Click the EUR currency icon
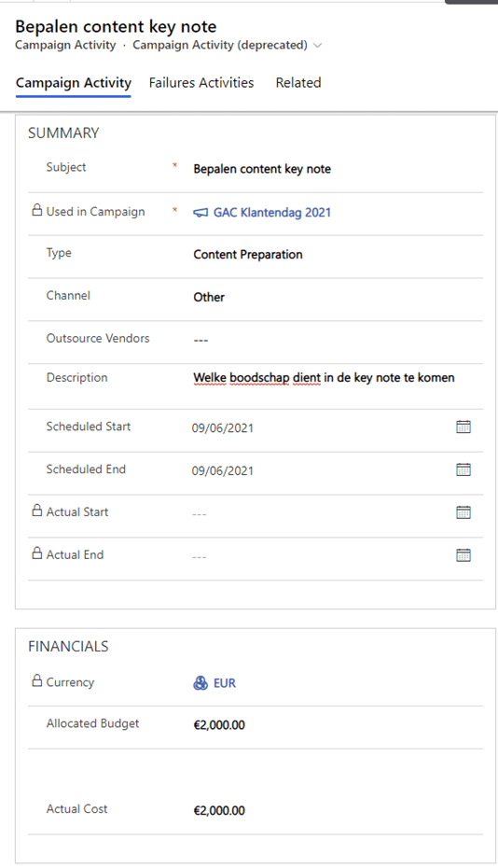This screenshot has height=868, width=498. click(201, 683)
